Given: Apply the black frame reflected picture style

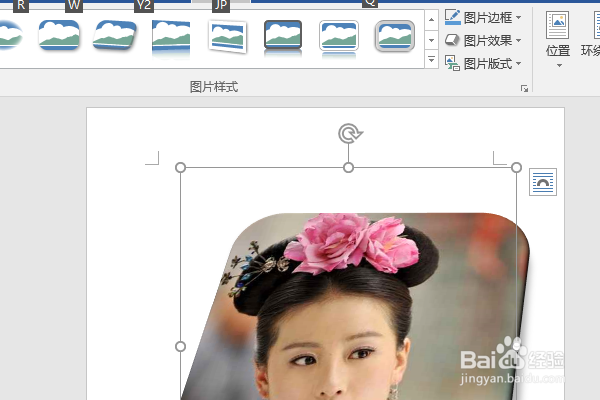Looking at the screenshot, I should coord(283,38).
